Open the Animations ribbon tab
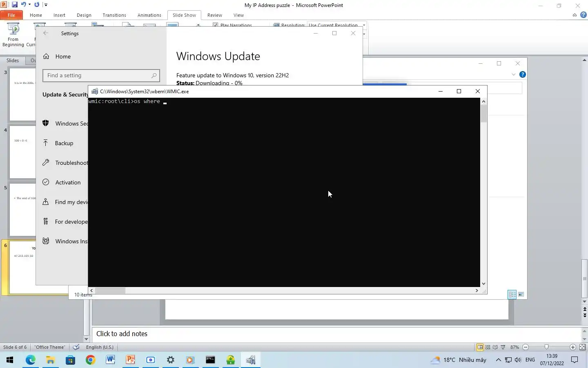 [149, 15]
